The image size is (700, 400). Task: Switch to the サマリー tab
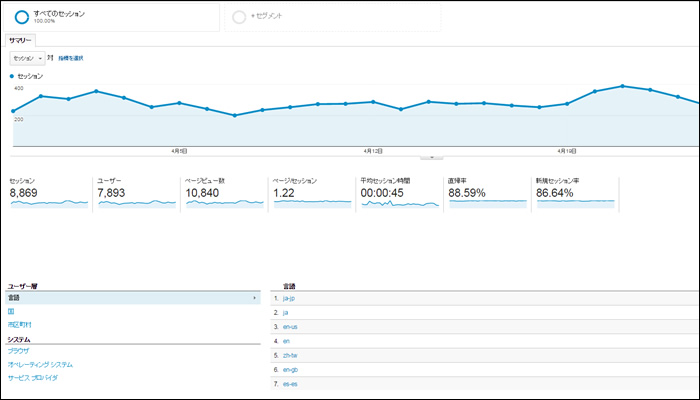click(20, 40)
